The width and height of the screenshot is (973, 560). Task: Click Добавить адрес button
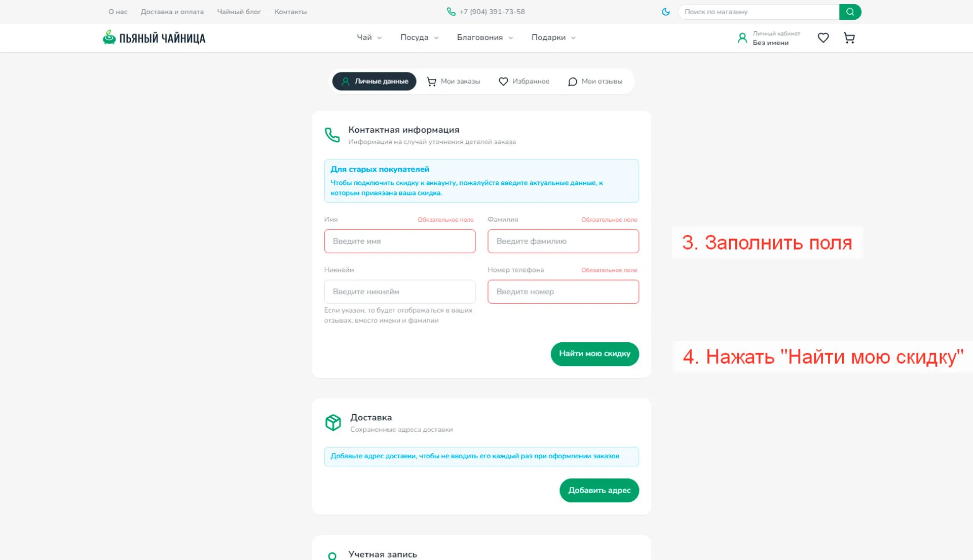[599, 490]
